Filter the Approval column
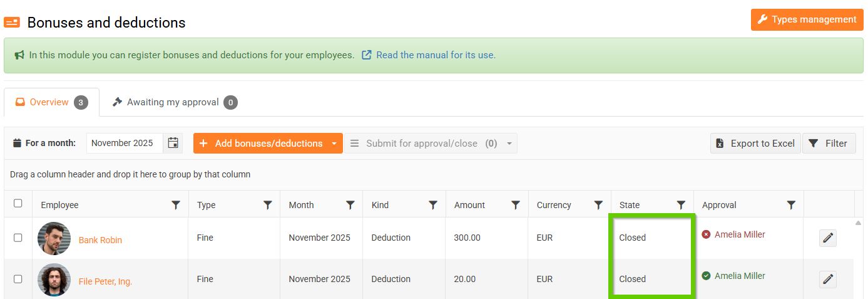Viewport: 868px width, 299px height. click(791, 205)
